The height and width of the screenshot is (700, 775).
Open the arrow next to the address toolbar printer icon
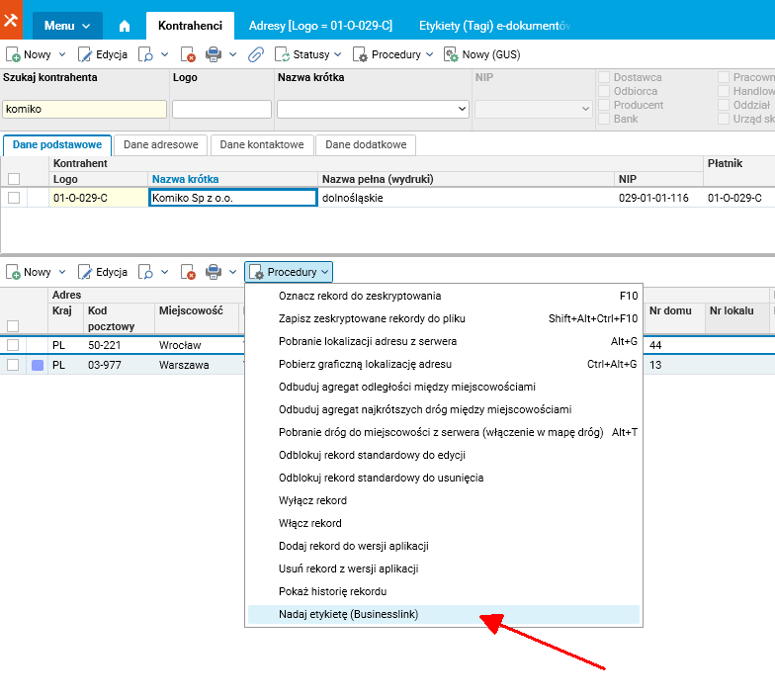coord(233,272)
